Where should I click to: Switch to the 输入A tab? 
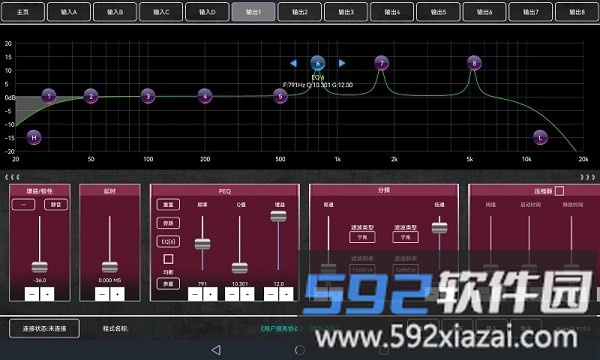point(69,12)
